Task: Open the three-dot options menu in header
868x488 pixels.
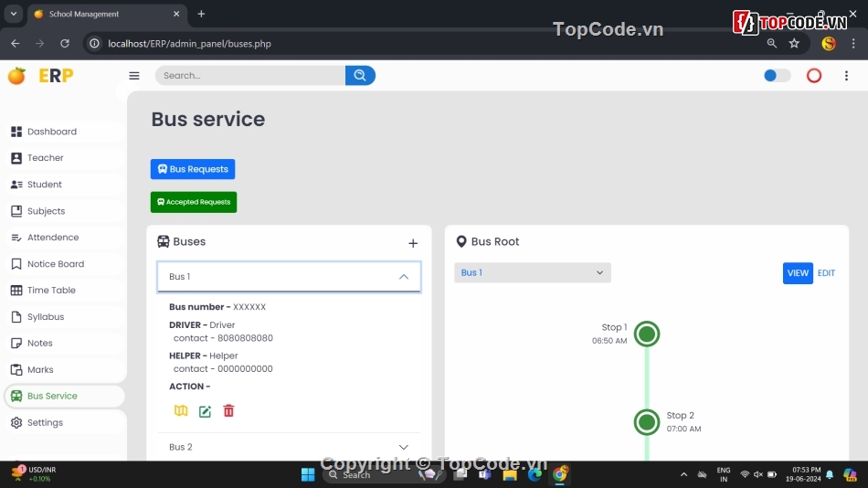Action: pos(846,76)
